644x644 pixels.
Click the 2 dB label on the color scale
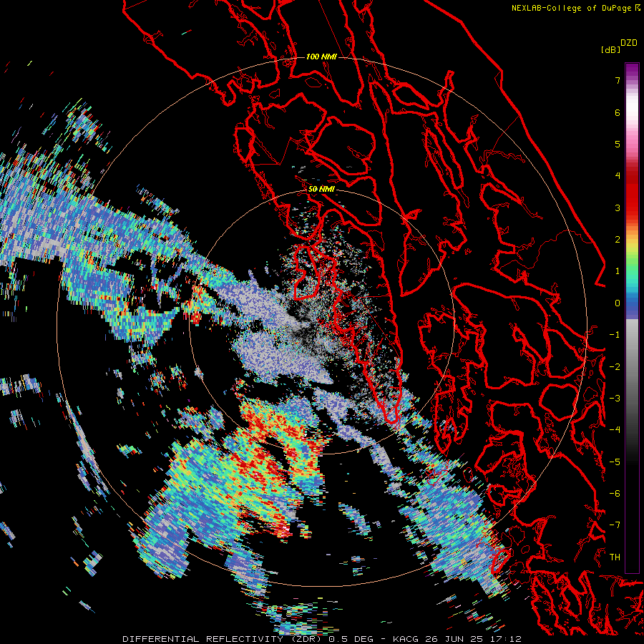(618, 240)
